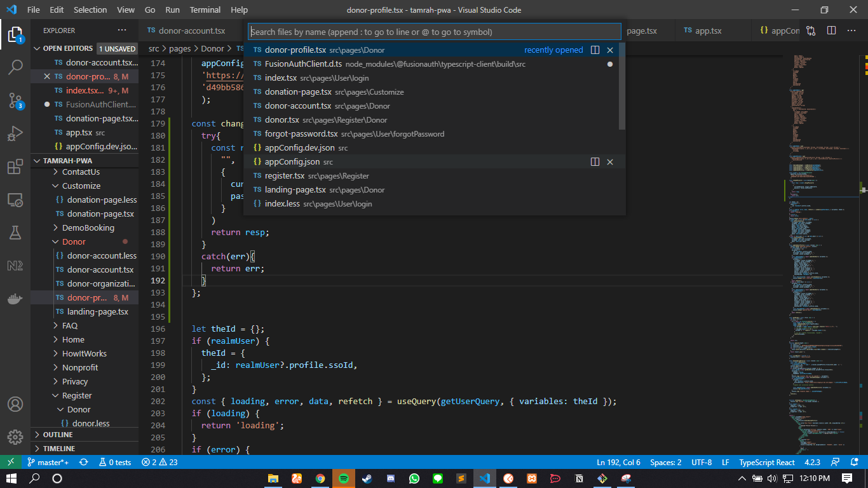Click master branch in status bar

pyautogui.click(x=48, y=463)
